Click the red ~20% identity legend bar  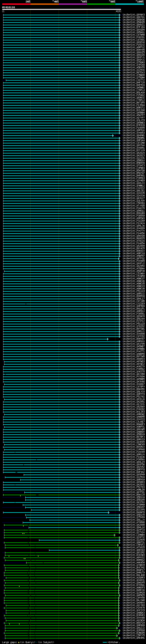point(16,4)
